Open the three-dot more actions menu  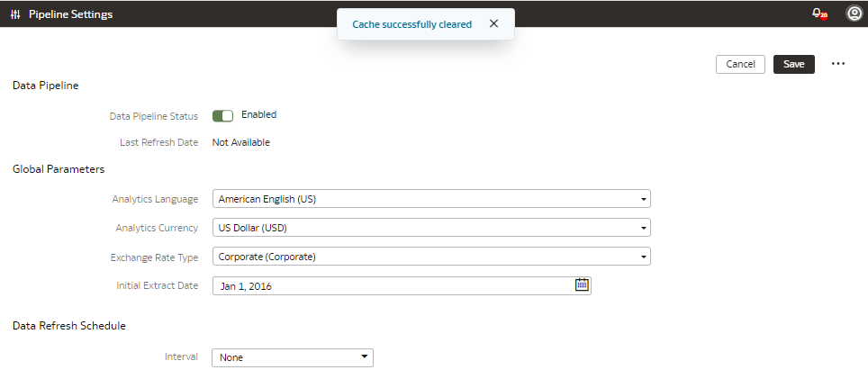pyautogui.click(x=838, y=64)
